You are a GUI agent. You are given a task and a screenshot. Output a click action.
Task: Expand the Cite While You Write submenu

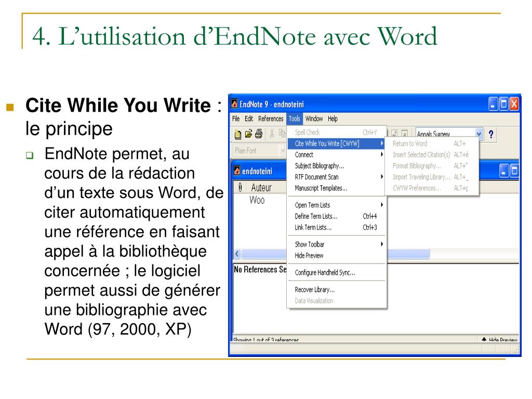tap(336, 143)
